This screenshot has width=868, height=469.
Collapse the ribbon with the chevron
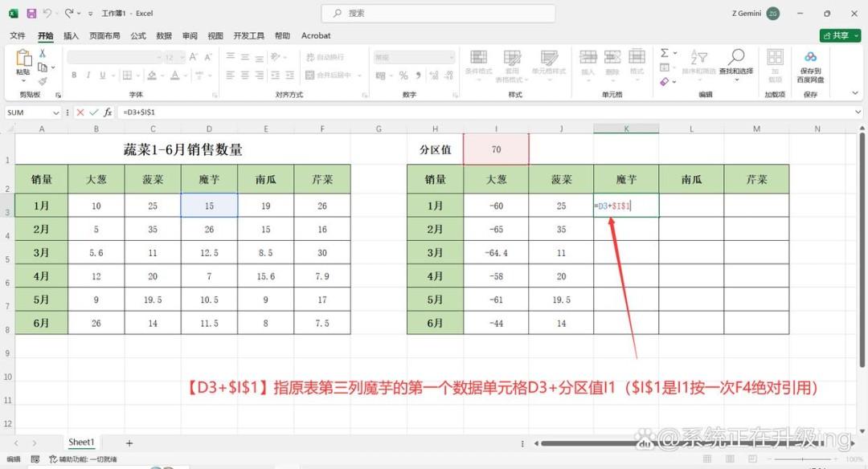[x=855, y=93]
